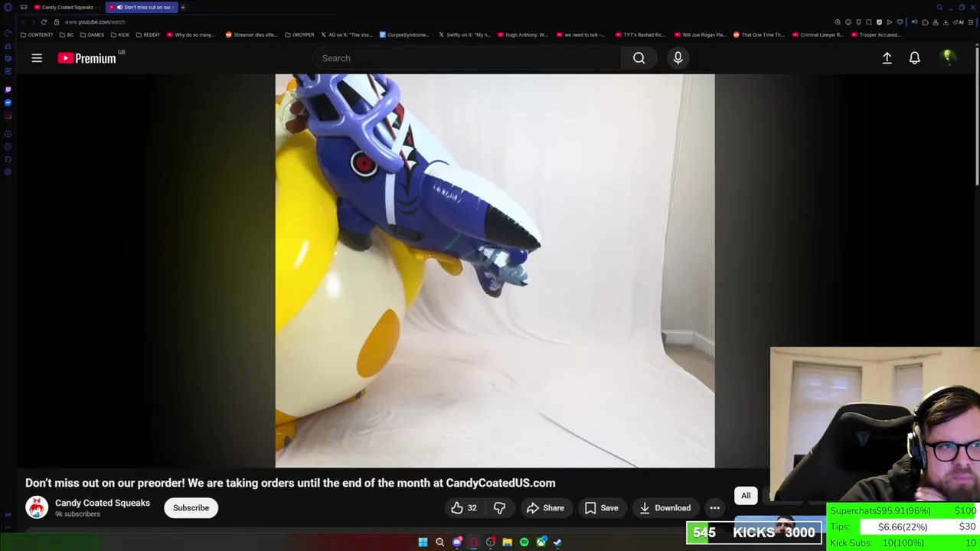Open the Trooper Accused bookmark
Image resolution: width=980 pixels, height=551 pixels.
click(x=877, y=34)
